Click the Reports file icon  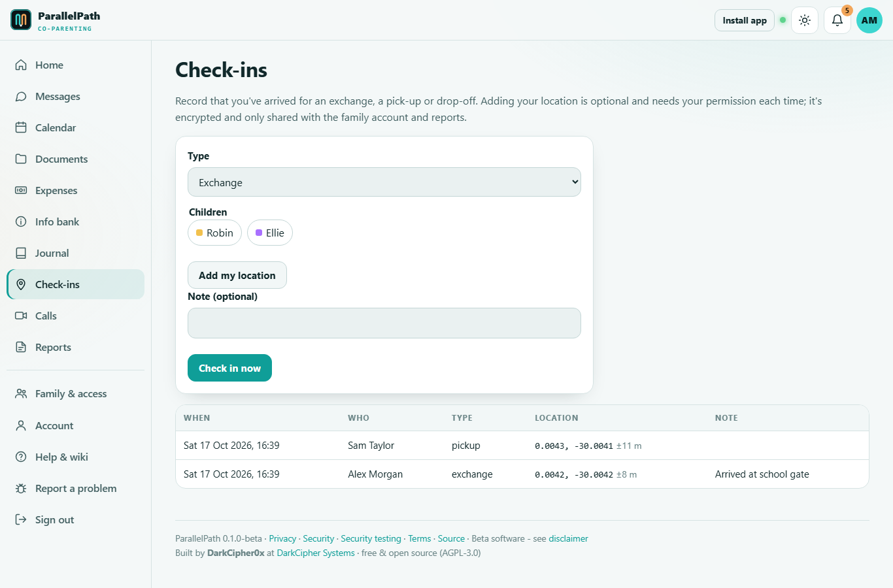pos(21,347)
